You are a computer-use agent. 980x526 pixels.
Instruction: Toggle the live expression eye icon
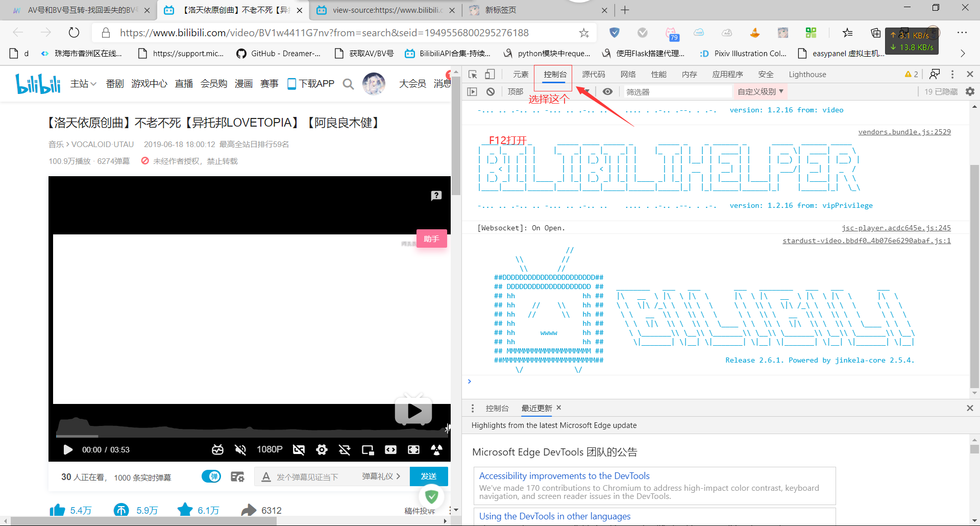607,92
